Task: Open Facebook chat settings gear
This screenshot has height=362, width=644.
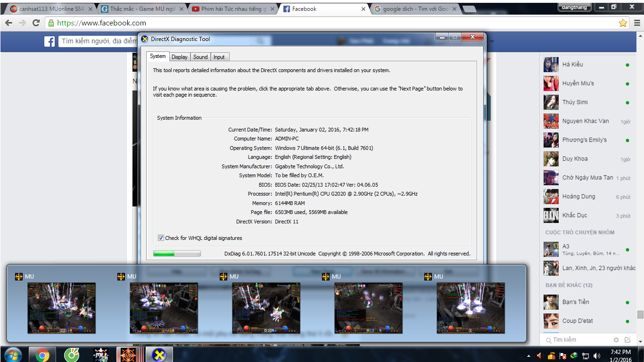Action: (616, 340)
